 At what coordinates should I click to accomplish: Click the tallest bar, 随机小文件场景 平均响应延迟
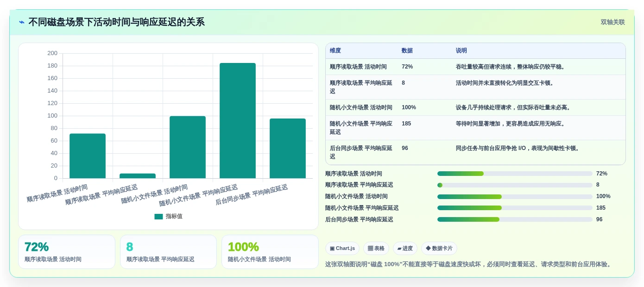238,120
